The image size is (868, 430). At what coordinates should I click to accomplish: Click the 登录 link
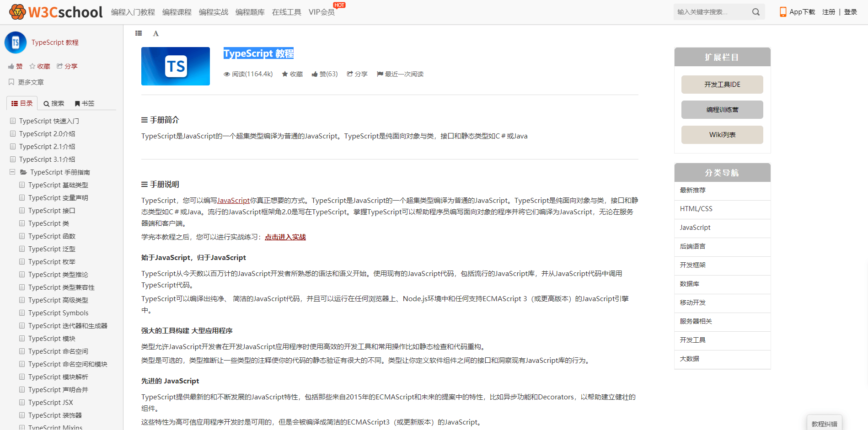(851, 12)
